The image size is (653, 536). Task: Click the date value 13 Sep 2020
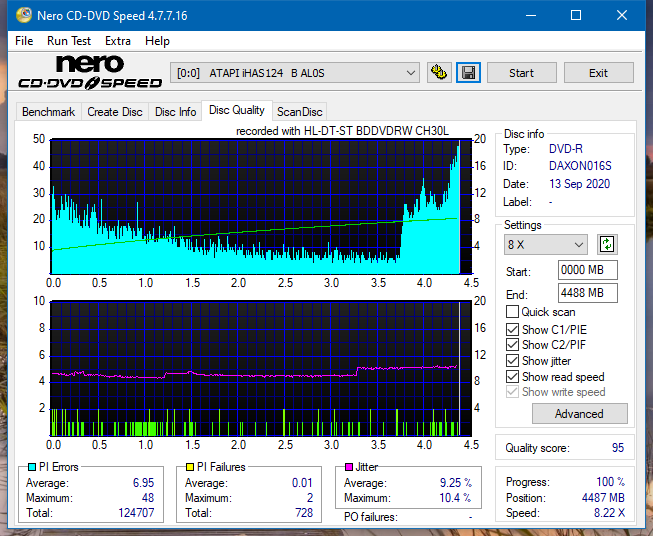point(579,184)
